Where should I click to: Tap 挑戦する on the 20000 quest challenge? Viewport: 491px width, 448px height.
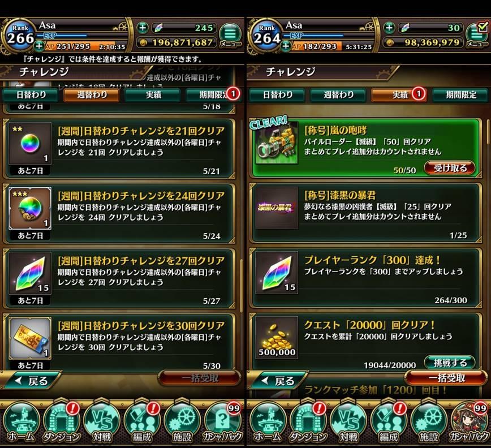[x=450, y=363]
